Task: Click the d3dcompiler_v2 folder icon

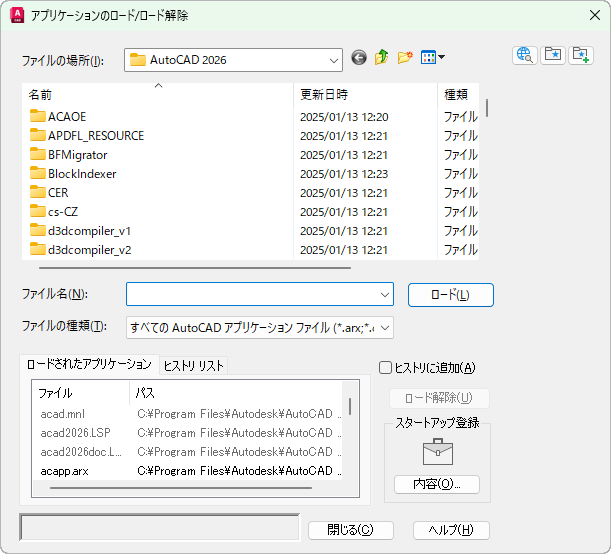Action: click(37, 249)
